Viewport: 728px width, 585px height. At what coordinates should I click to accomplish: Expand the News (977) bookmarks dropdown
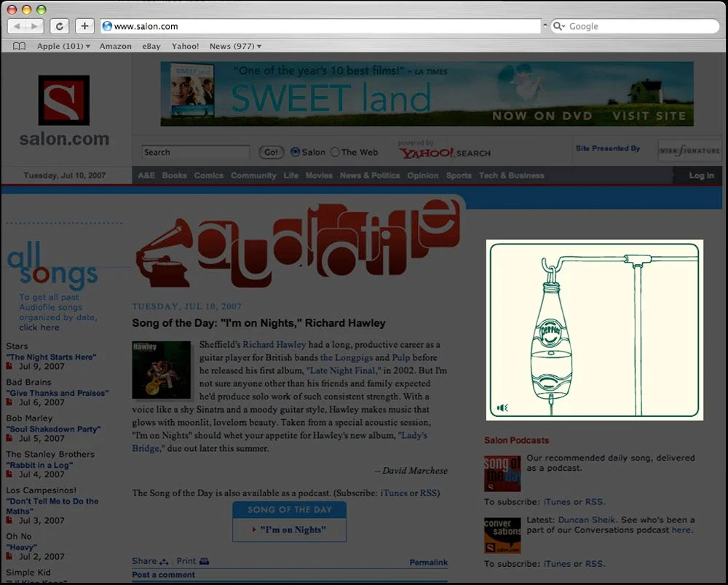click(235, 46)
